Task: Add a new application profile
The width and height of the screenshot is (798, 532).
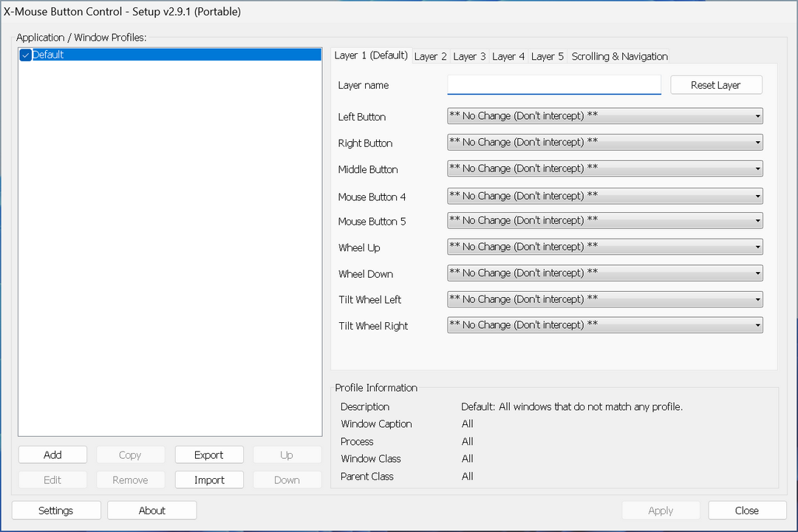Action: click(52, 455)
